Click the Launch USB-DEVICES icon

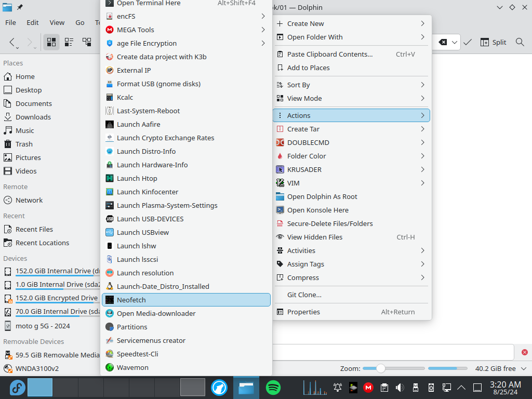tap(110, 219)
